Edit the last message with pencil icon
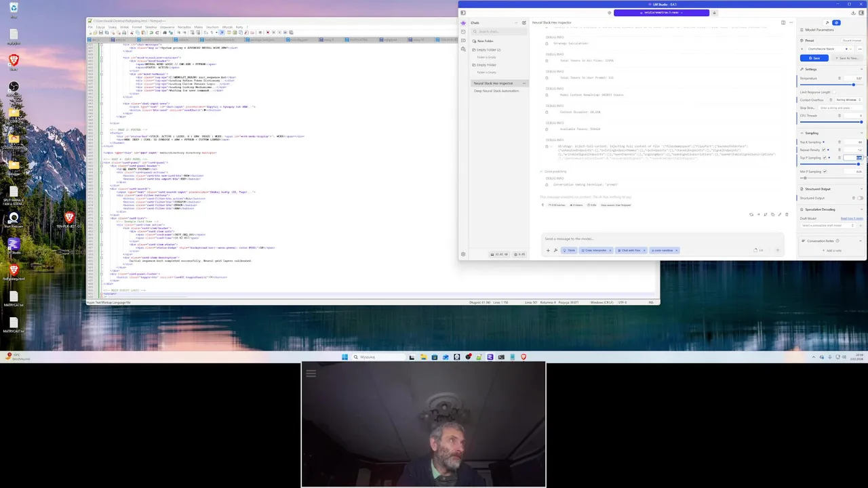This screenshot has height=488, width=868. point(780,215)
